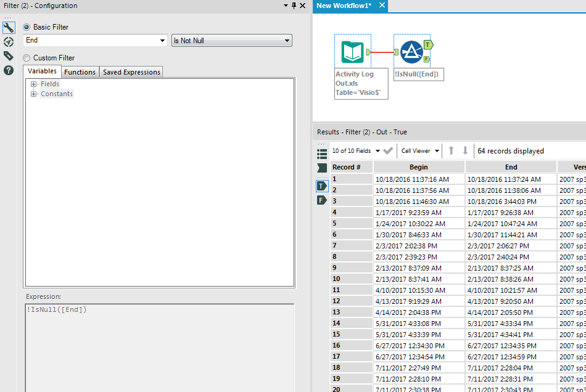The image size is (586, 392).
Task: Click the End column header
Action: tap(511, 167)
